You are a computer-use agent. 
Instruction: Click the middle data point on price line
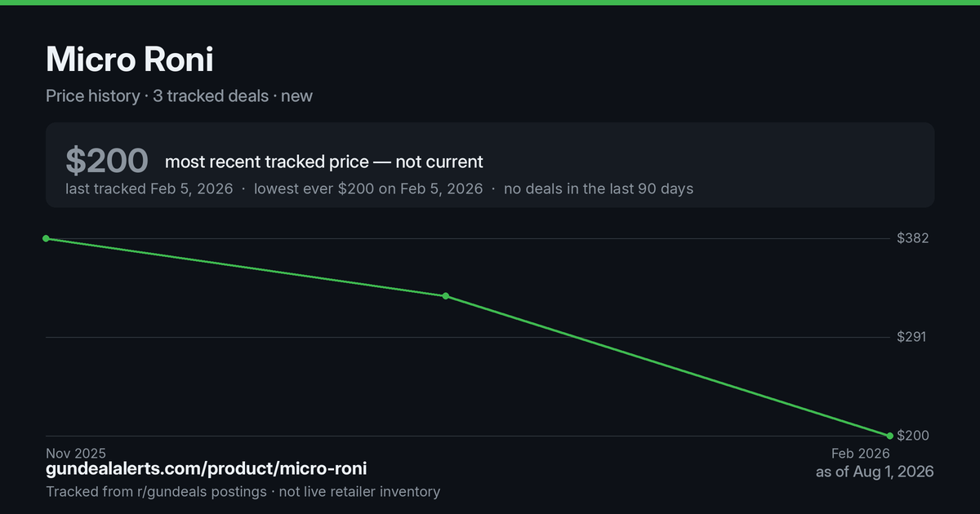tap(445, 295)
